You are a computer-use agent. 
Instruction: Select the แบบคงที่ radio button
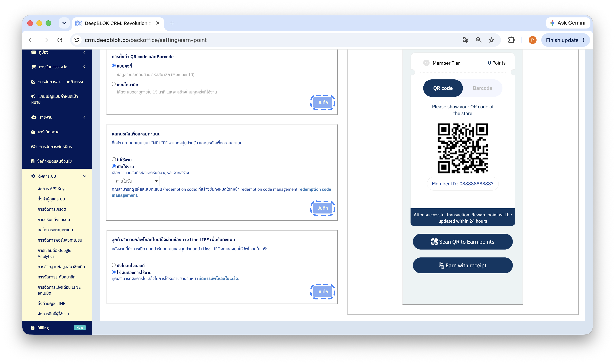[114, 66]
